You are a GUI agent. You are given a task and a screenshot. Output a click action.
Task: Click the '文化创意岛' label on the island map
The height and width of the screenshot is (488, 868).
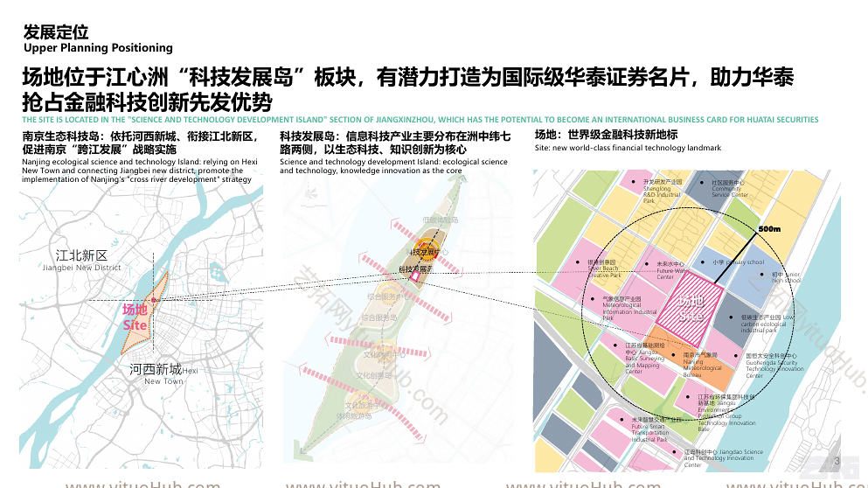(x=373, y=375)
